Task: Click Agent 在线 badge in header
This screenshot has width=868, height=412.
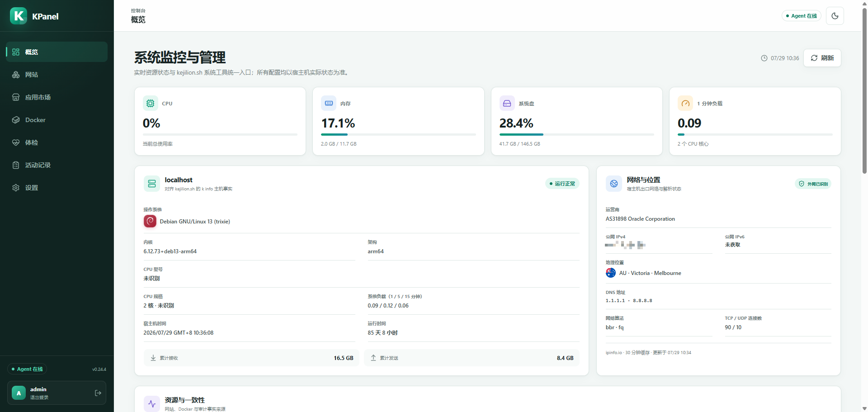Action: click(x=801, y=16)
